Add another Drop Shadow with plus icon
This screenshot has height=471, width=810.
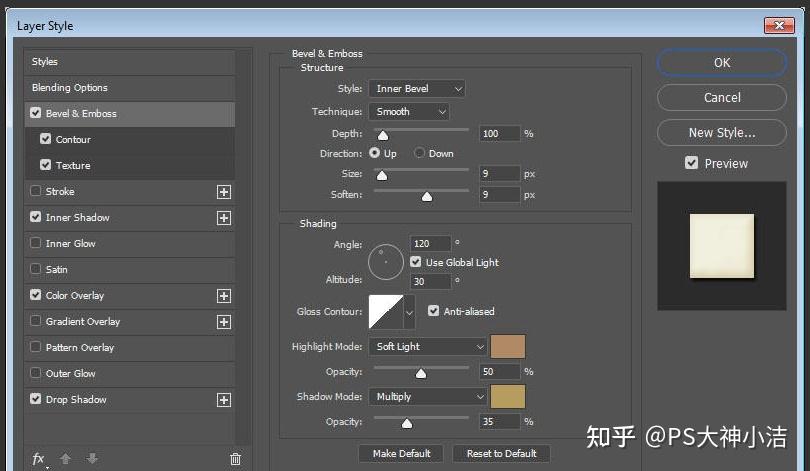(224, 400)
